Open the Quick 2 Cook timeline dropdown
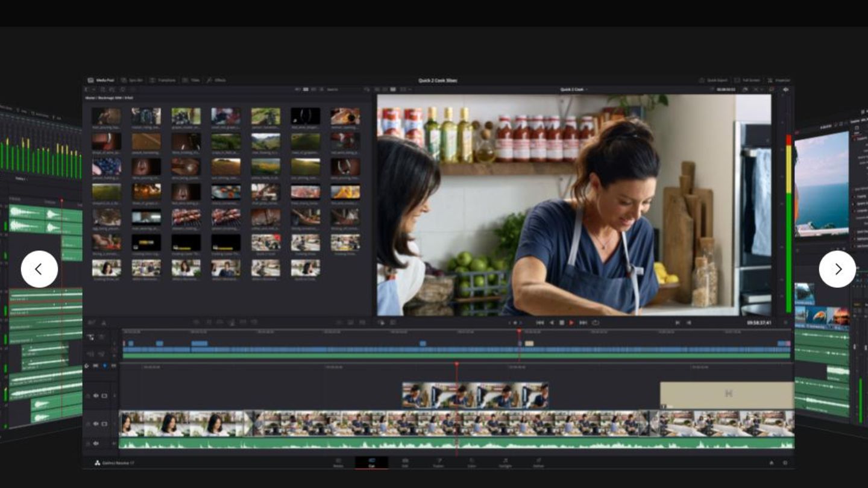Viewport: 868px width, 488px height. pos(574,89)
